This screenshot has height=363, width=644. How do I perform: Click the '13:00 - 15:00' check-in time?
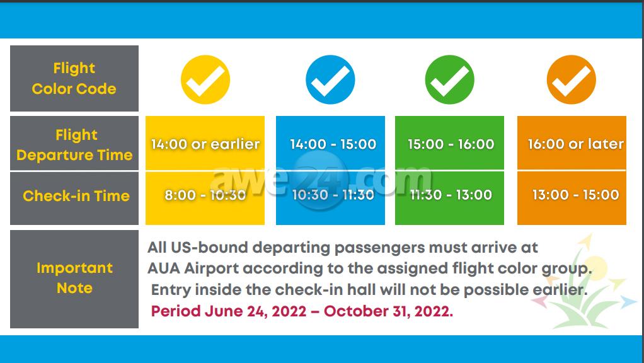coord(575,195)
